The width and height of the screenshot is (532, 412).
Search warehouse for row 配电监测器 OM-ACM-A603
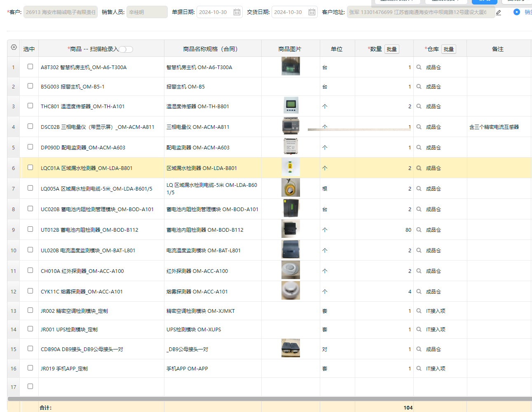(419, 147)
